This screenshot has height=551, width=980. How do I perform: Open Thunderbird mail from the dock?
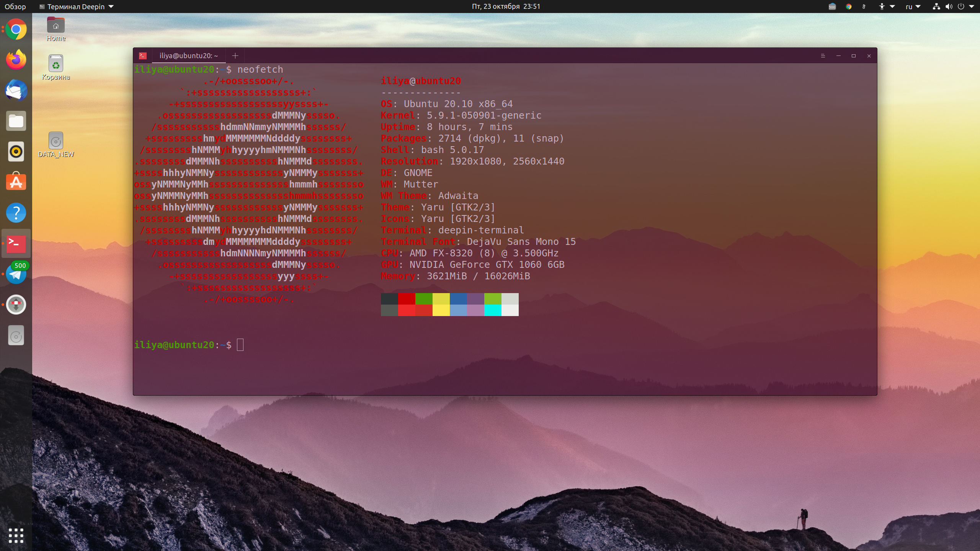(x=16, y=90)
